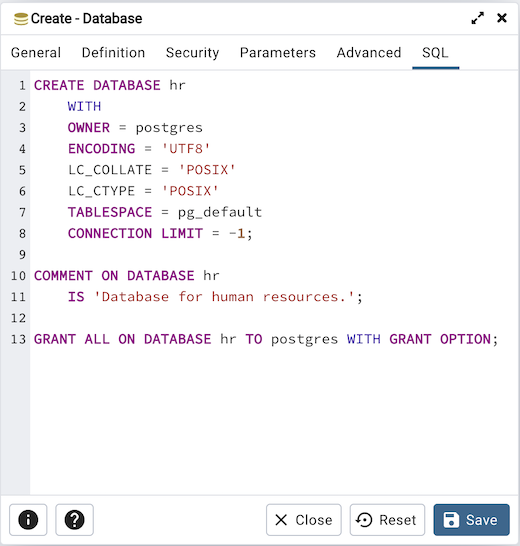Close the dialog with the X icon

[502, 18]
